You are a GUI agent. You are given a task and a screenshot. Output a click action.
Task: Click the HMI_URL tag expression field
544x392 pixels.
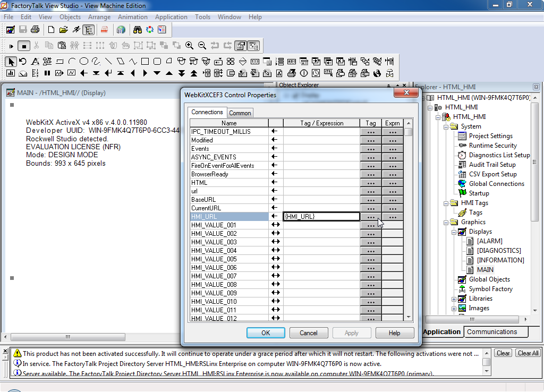point(321,217)
